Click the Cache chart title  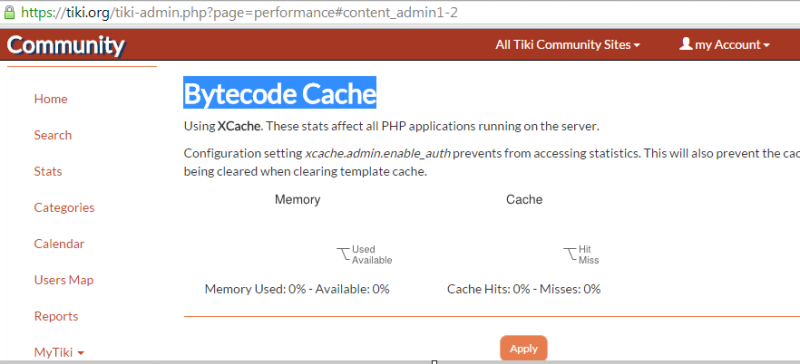tap(524, 199)
